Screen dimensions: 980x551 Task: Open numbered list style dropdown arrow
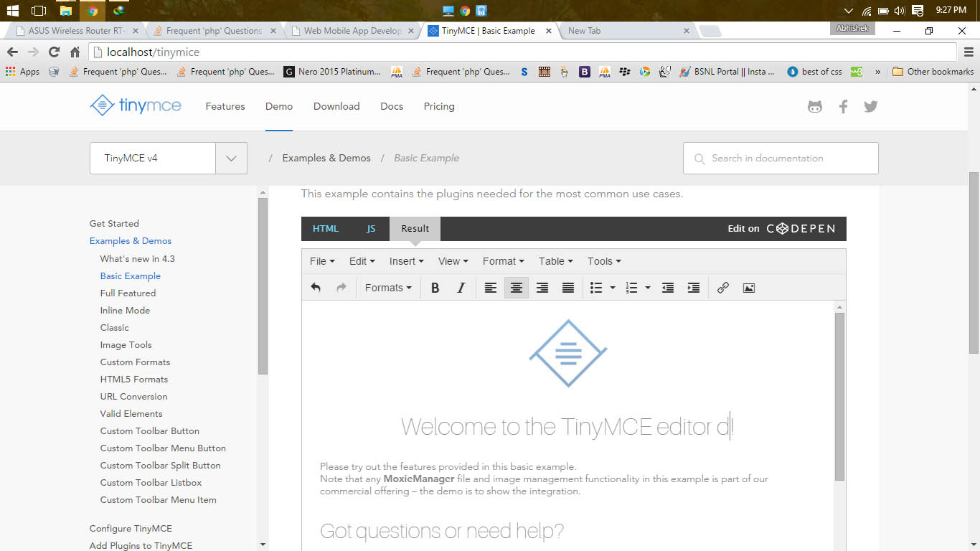tap(648, 288)
